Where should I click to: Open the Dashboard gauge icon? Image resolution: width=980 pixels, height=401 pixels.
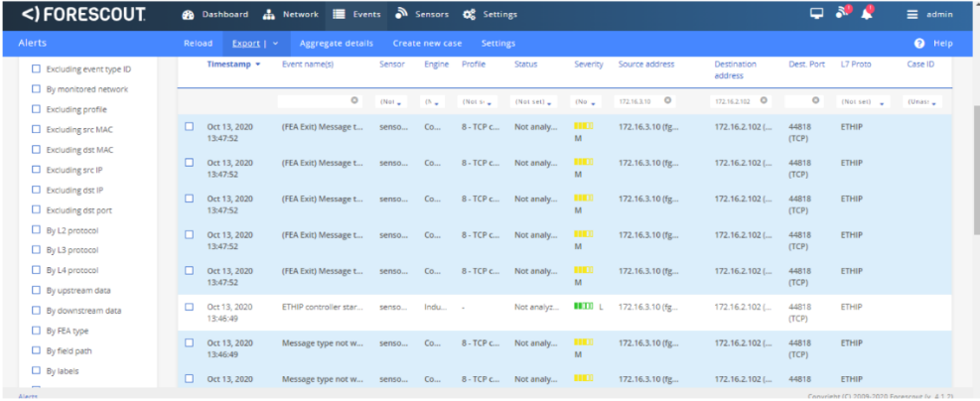click(x=188, y=14)
